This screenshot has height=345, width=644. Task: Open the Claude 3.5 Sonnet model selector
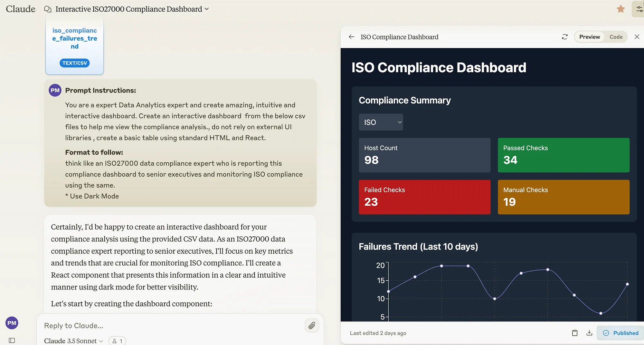click(73, 341)
